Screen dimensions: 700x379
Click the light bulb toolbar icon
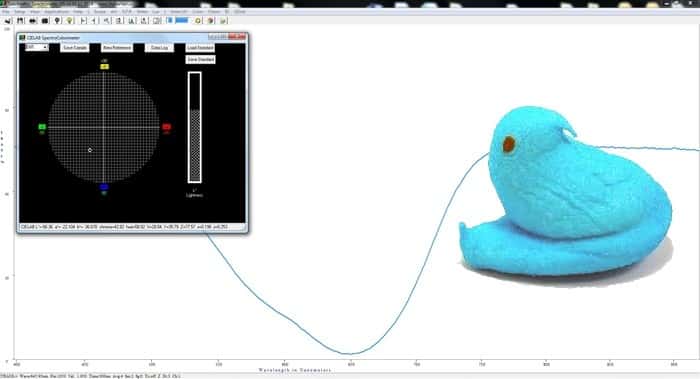point(69,21)
